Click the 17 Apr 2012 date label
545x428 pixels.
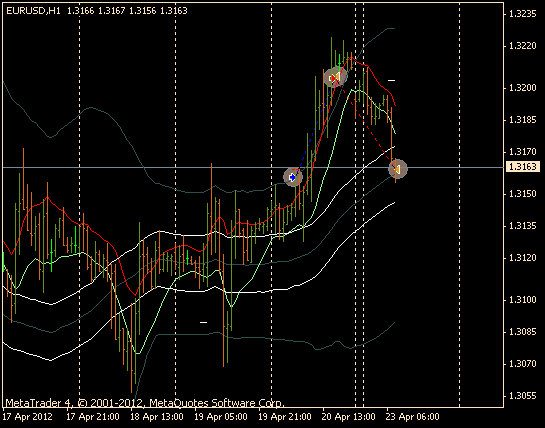click(x=28, y=417)
